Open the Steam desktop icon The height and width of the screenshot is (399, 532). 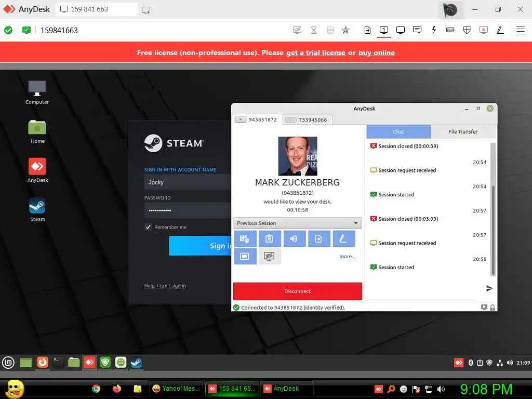(x=37, y=210)
